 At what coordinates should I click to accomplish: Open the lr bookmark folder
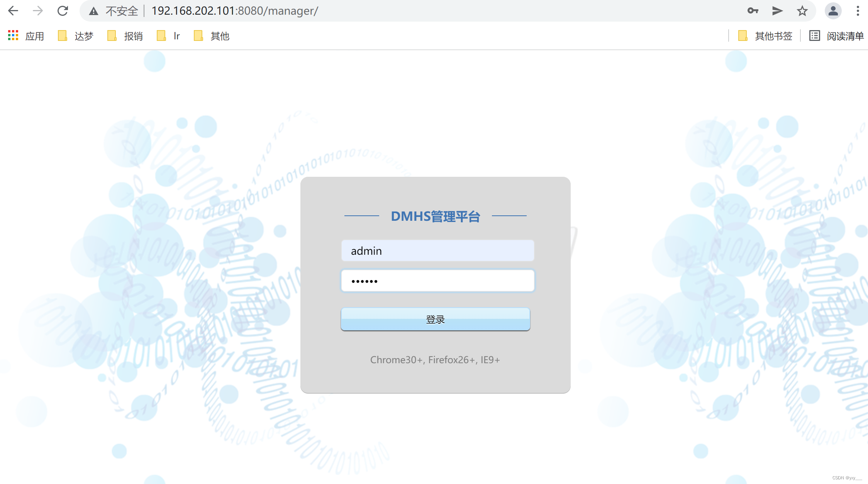pyautogui.click(x=168, y=36)
